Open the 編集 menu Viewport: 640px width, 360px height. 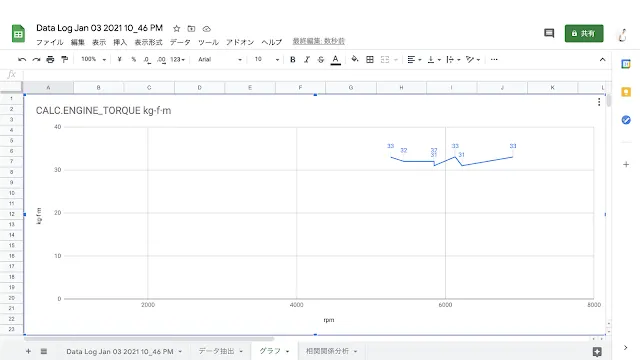[x=78, y=42]
